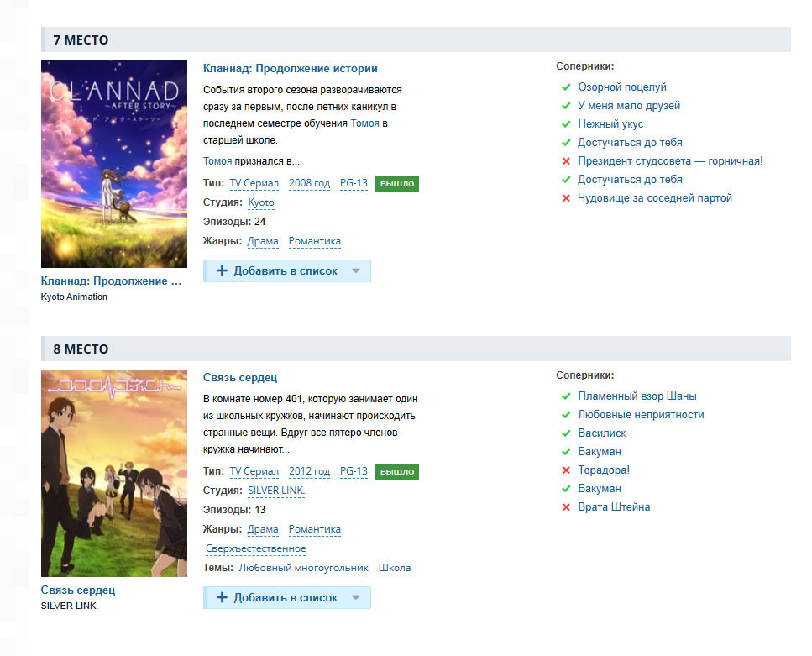Open rival Василиск
812x656 pixels.
(x=602, y=433)
